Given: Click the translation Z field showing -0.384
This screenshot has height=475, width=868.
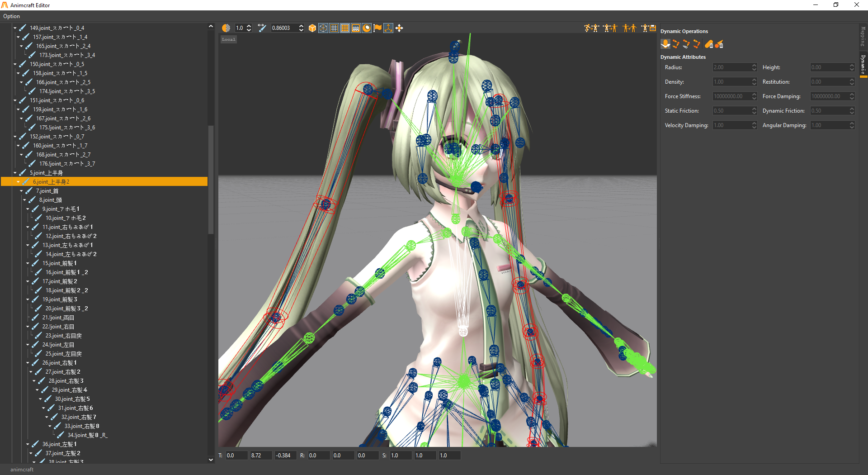Looking at the screenshot, I should 285,456.
